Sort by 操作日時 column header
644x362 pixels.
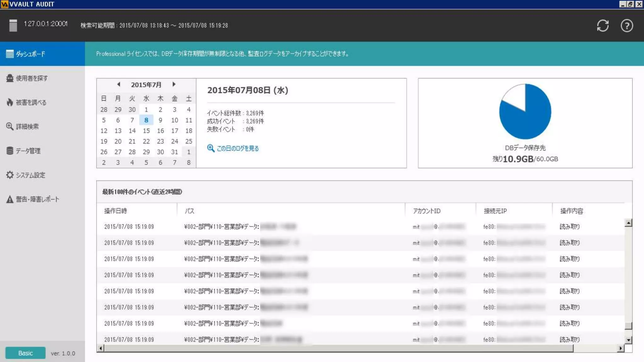click(x=116, y=211)
